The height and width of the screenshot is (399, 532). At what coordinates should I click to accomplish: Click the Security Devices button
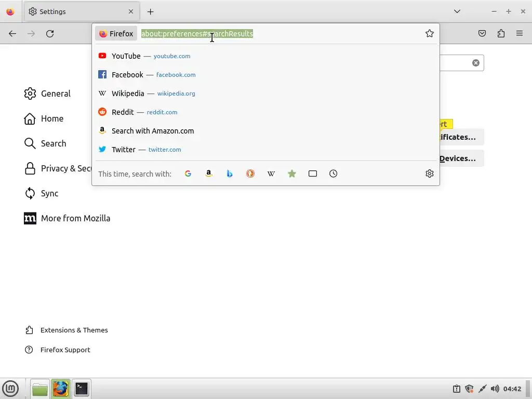[462, 158]
